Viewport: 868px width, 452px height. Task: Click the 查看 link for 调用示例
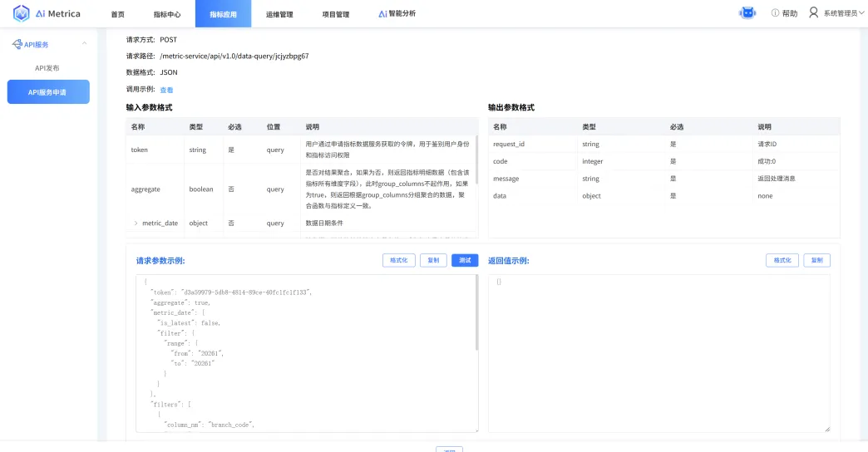166,90
